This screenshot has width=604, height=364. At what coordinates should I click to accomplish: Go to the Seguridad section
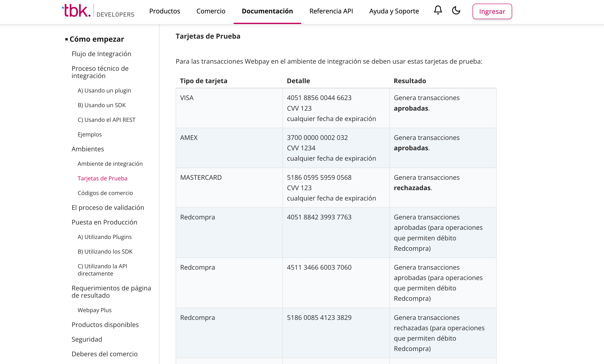pos(86,339)
